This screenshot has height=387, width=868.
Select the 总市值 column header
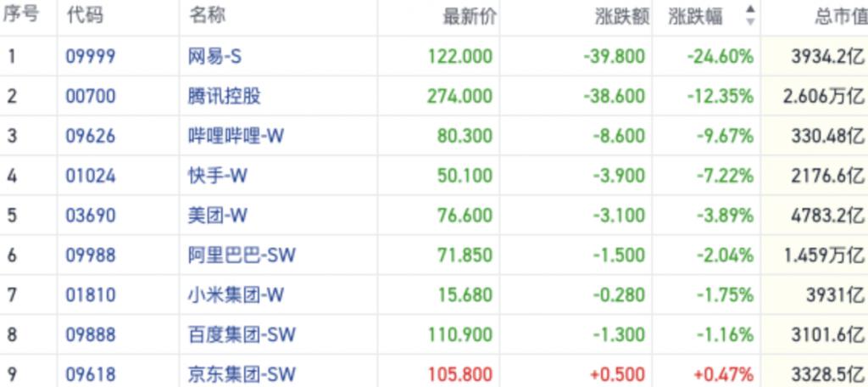[x=840, y=16]
